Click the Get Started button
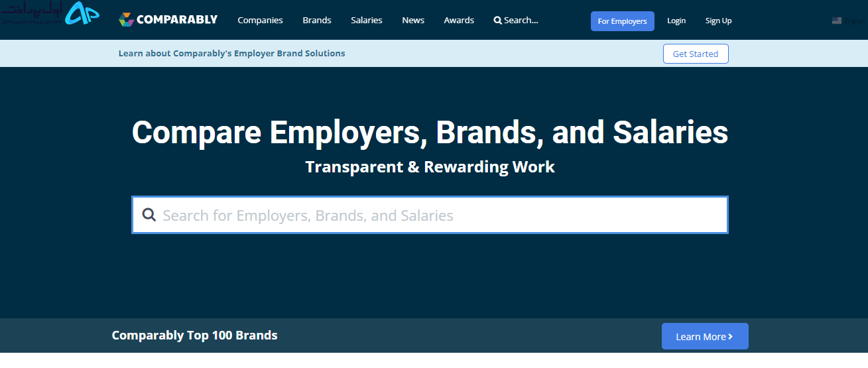The width and height of the screenshot is (868, 368). pyautogui.click(x=696, y=54)
